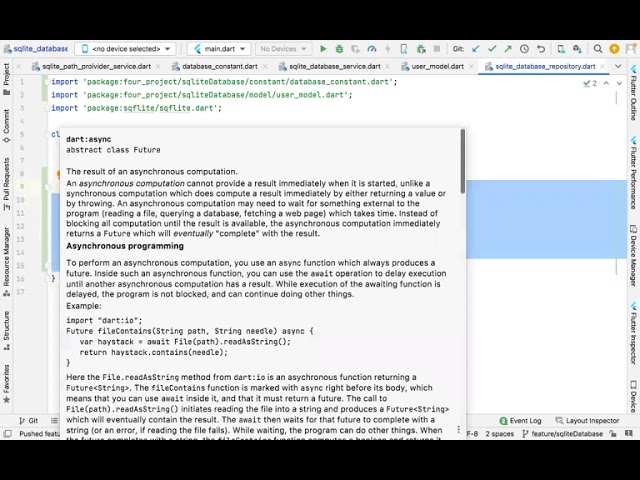This screenshot has height=480, width=640.
Task: Toggle the read-only lock icon in status bar
Action: pyautogui.click(x=613, y=434)
